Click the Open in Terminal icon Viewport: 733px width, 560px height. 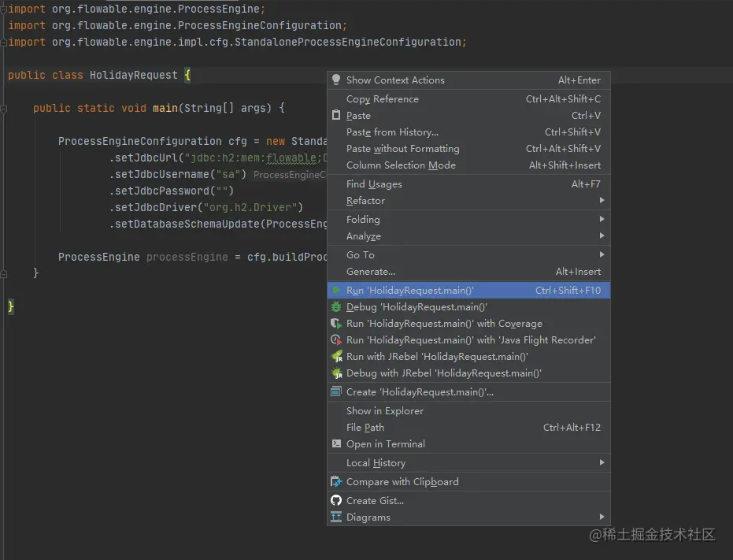point(336,444)
